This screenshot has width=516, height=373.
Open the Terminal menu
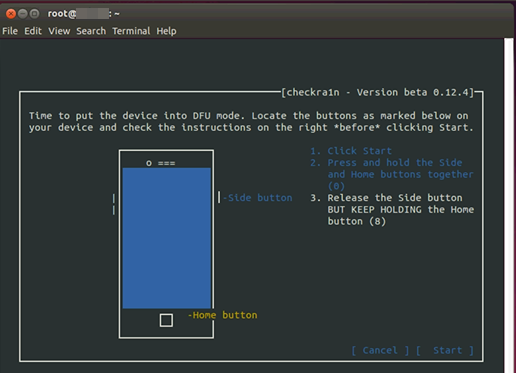click(x=131, y=31)
